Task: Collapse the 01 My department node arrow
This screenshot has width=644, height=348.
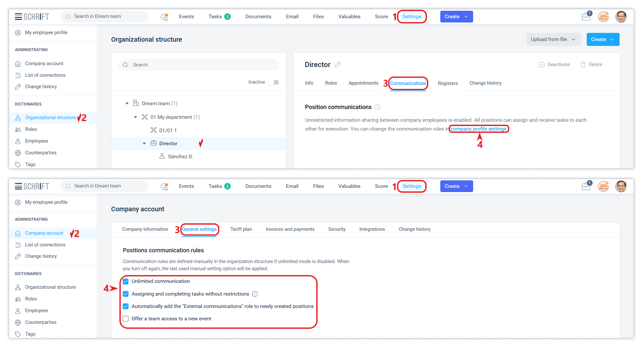Action: (136, 117)
